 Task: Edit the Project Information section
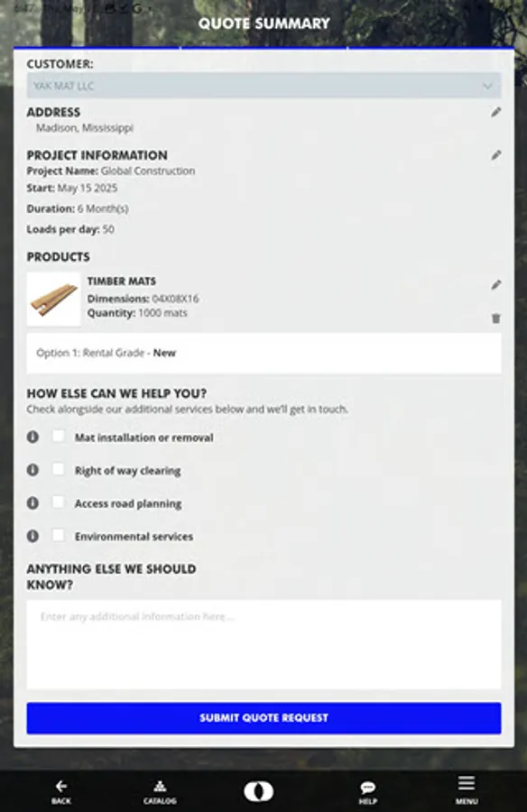[495, 154]
